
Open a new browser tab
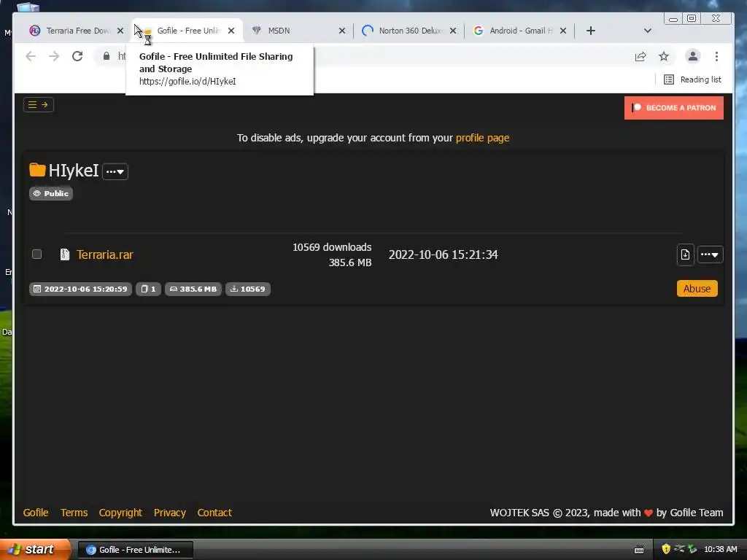click(591, 31)
